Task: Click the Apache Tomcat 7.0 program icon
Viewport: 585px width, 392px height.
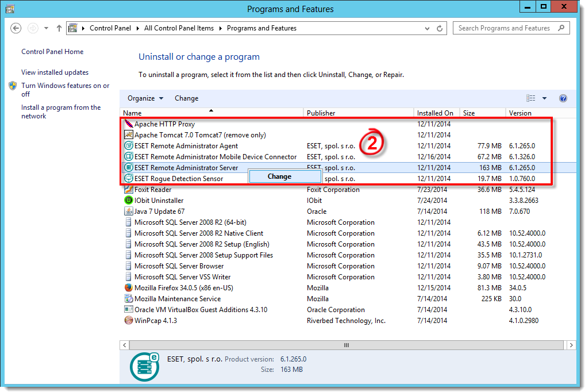Action: click(x=128, y=134)
